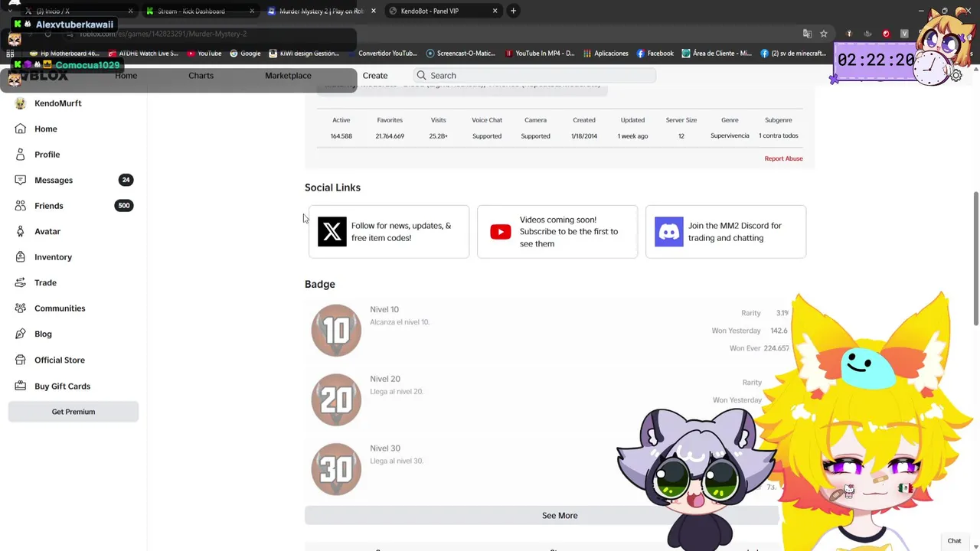Open the Marketplace navigation item
Image resolution: width=980 pixels, height=551 pixels.
[288, 76]
